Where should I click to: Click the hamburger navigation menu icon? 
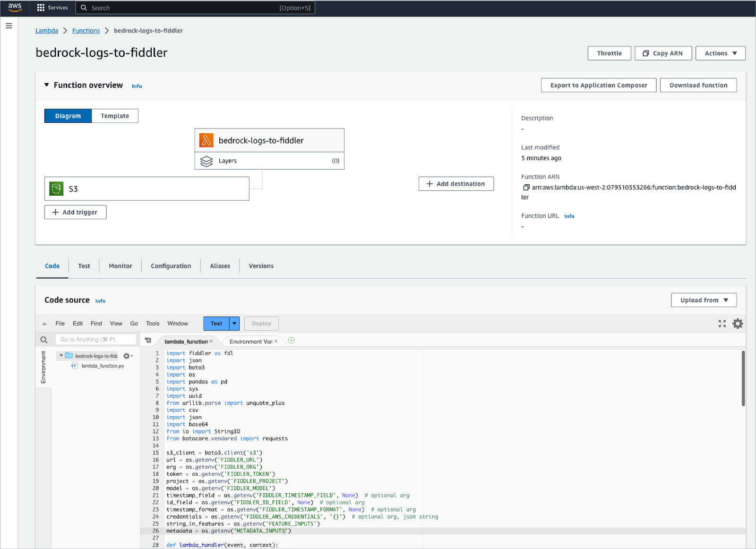point(9,26)
